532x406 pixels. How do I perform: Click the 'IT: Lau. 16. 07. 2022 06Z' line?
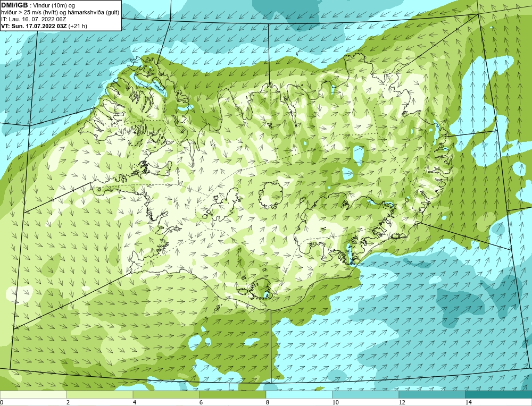coord(34,19)
